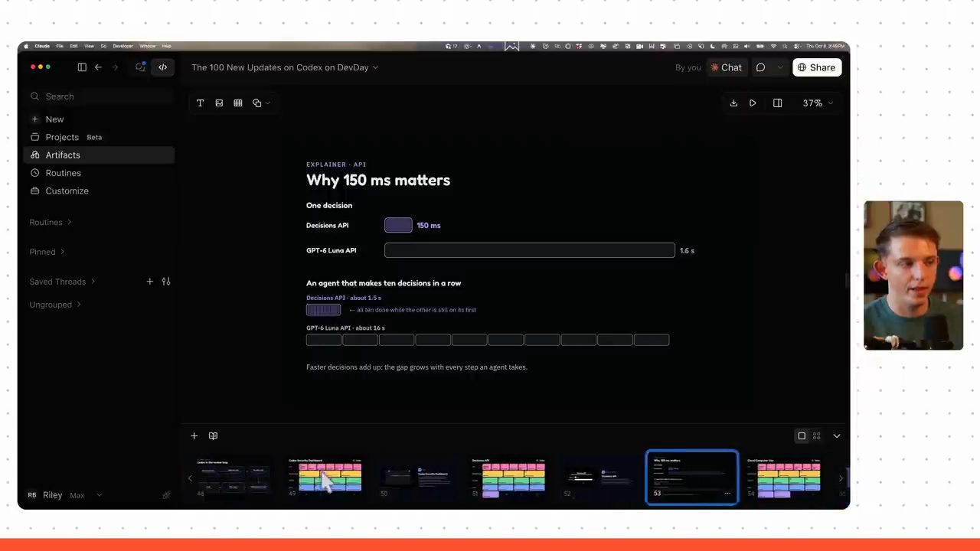Open the Developer menu
This screenshot has width=980, height=551.
[122, 46]
